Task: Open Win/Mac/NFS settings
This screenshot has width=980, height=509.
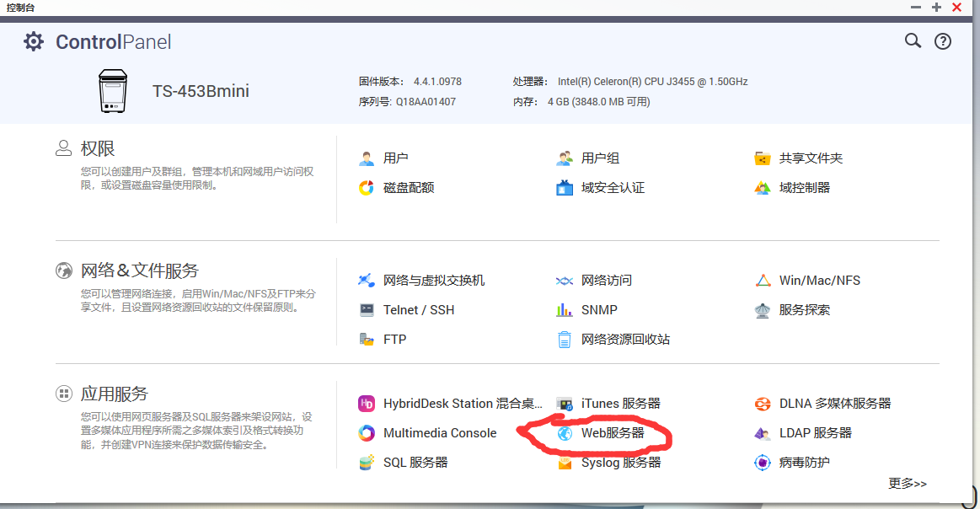Action: [x=819, y=281]
